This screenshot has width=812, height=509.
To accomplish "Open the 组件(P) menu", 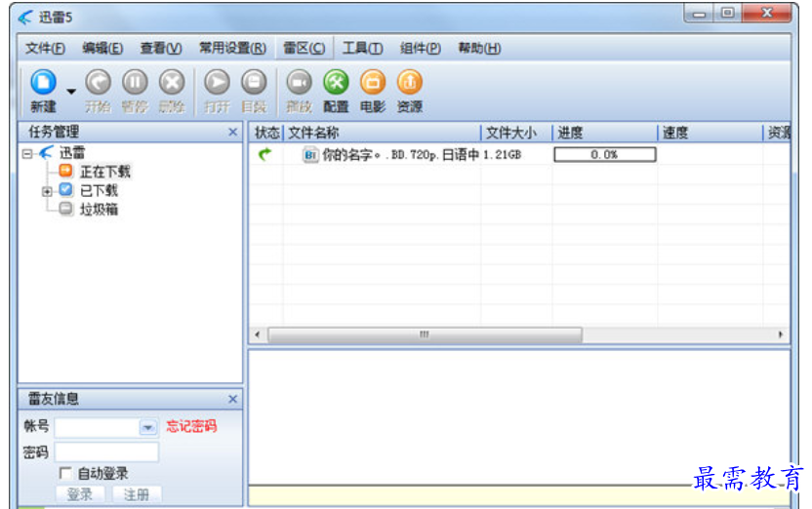I will pos(421,48).
